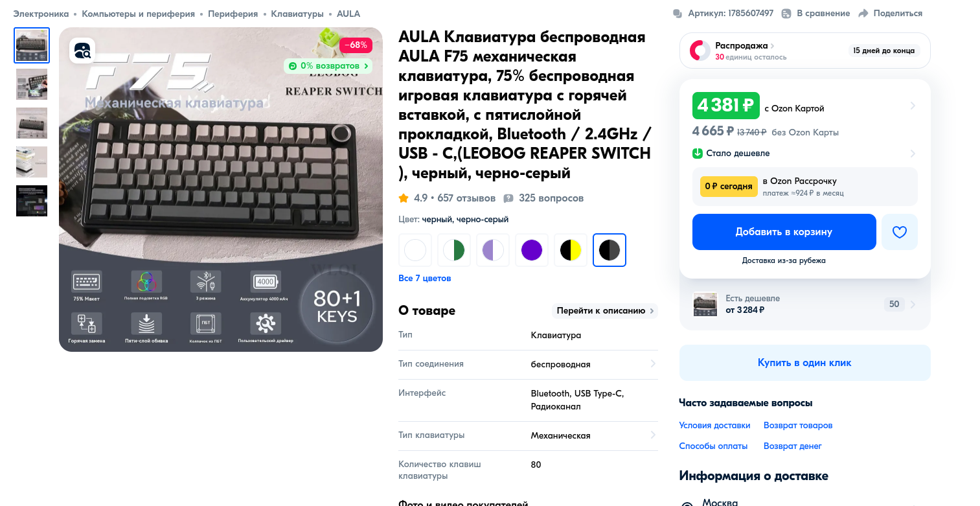Image resolution: width=980 pixels, height=506 pixels.
Task: Select the white-green color option
Action: point(454,250)
